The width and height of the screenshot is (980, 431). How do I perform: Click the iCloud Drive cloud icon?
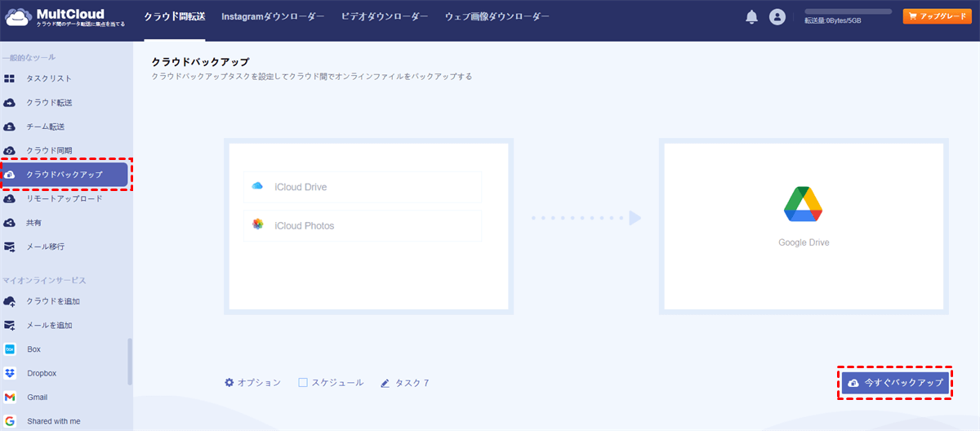pyautogui.click(x=258, y=187)
